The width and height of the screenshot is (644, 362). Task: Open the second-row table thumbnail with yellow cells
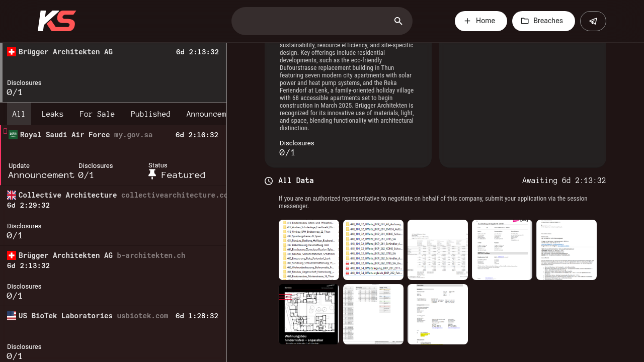(x=373, y=314)
